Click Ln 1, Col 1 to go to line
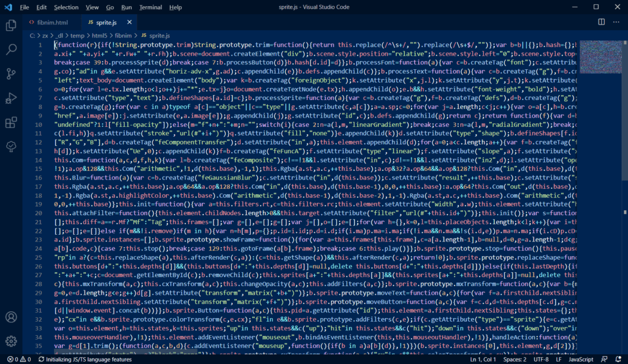 coord(483,359)
